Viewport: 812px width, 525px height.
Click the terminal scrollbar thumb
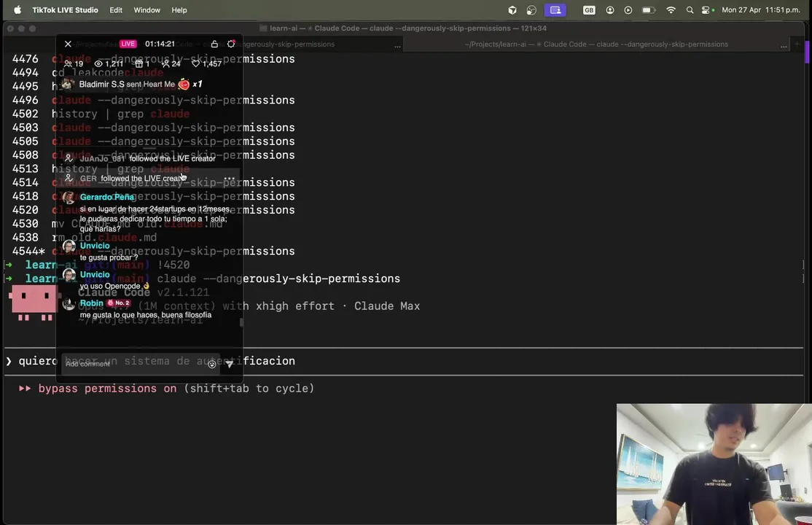[x=807, y=52]
